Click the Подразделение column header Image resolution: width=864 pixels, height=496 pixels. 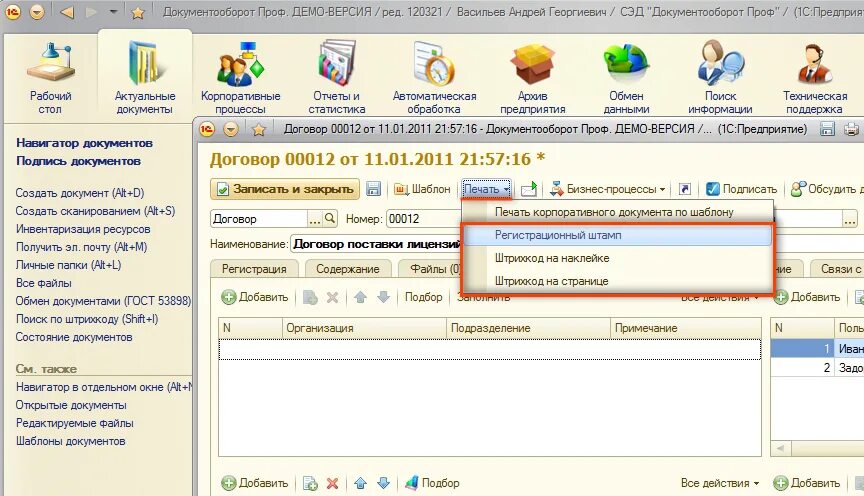point(528,328)
